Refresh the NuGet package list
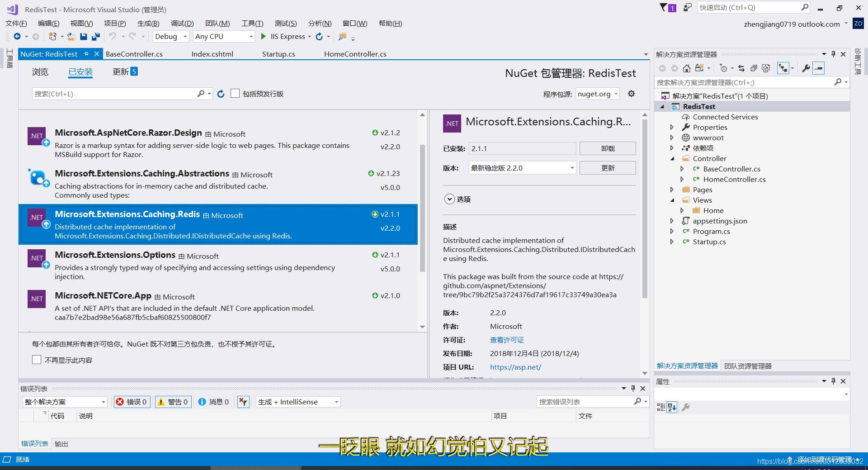This screenshot has height=470, width=868. 221,94
